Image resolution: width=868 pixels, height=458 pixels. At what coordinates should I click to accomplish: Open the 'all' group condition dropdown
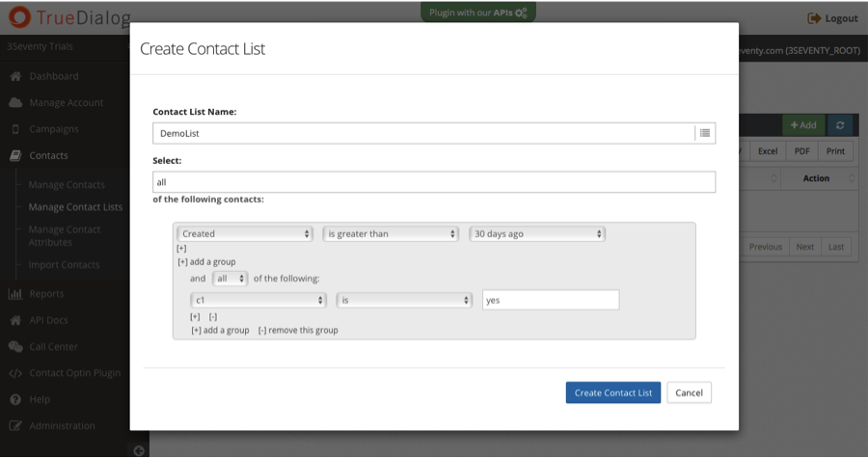(x=230, y=279)
